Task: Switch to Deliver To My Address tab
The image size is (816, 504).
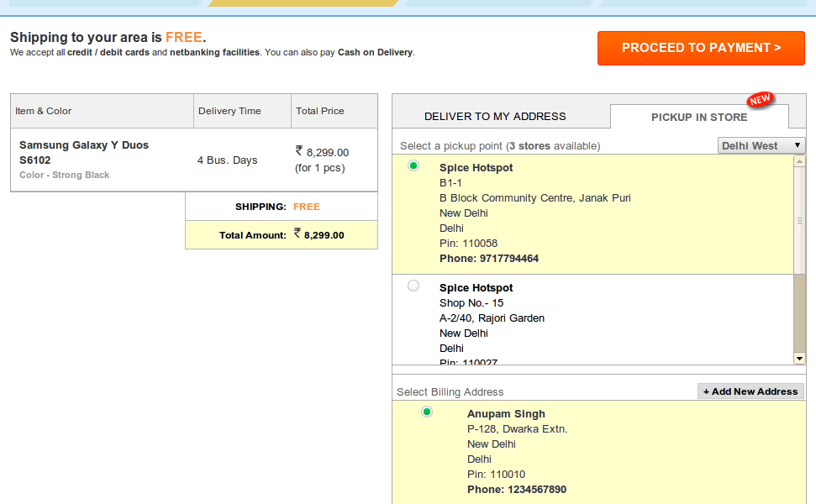Action: coord(495,117)
